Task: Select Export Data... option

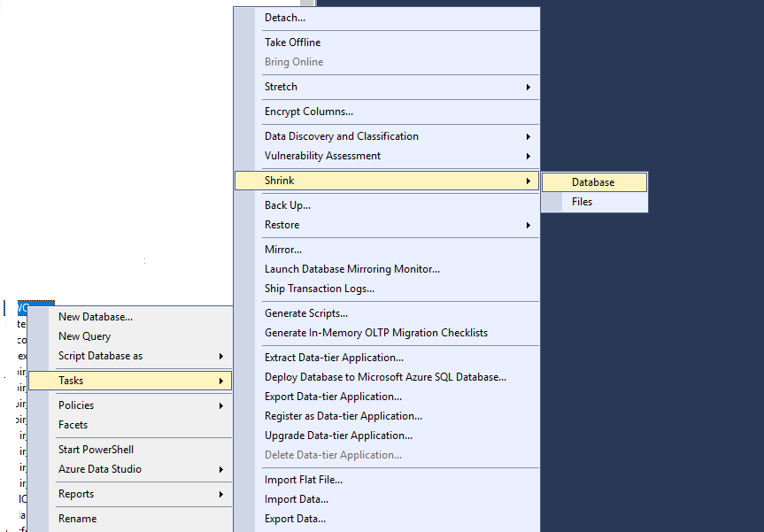Action: pos(295,519)
